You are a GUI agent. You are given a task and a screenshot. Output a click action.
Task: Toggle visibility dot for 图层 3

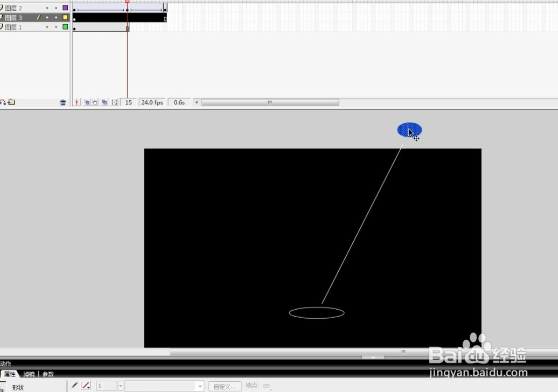pyautogui.click(x=47, y=17)
